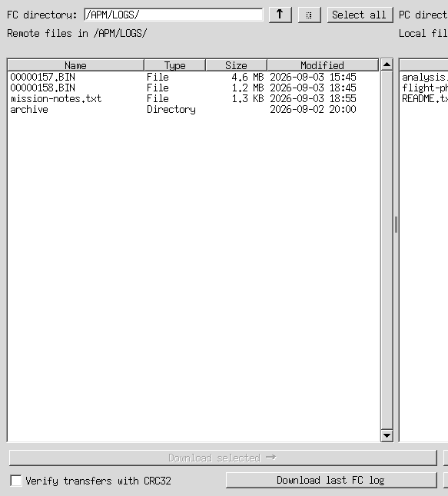Select the analysis file in local list

425,77
